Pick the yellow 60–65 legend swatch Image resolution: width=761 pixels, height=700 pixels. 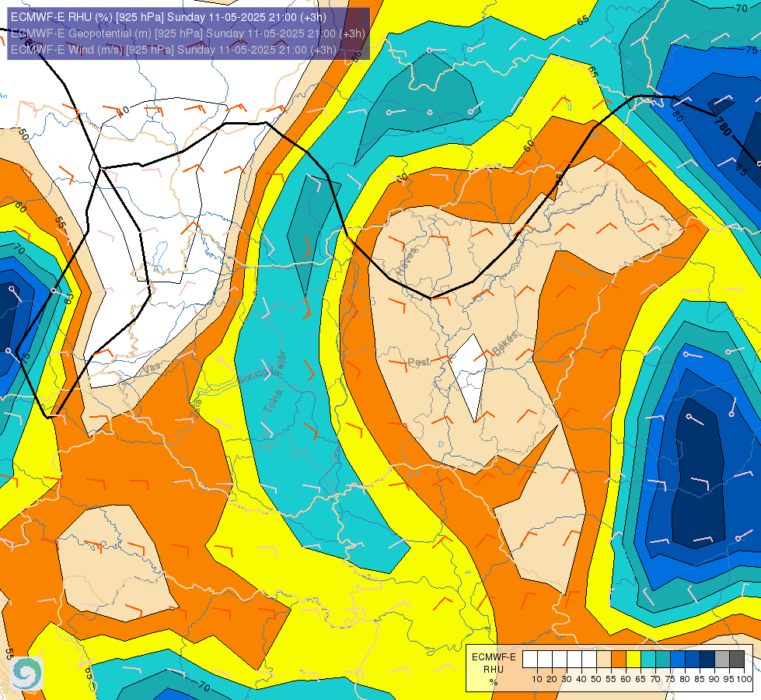634,660
